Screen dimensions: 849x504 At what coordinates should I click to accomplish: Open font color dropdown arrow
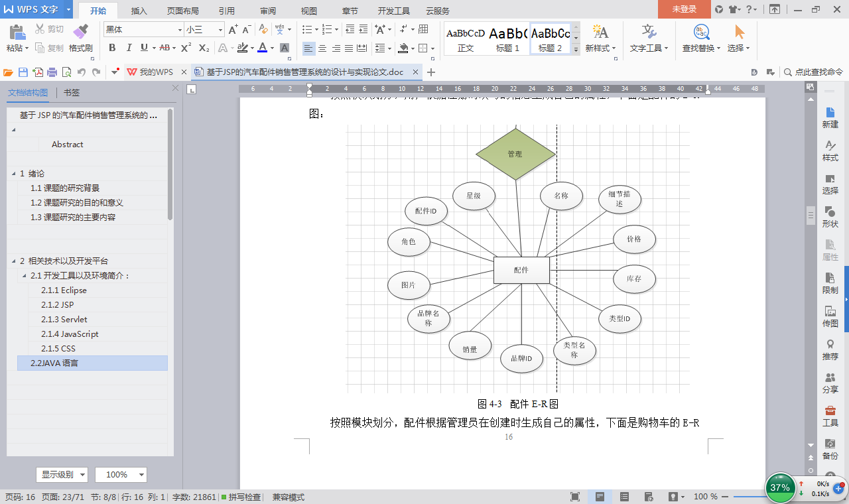pos(272,48)
